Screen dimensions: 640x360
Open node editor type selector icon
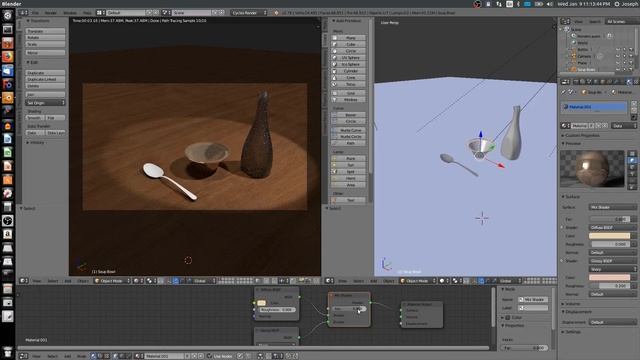(x=24, y=356)
